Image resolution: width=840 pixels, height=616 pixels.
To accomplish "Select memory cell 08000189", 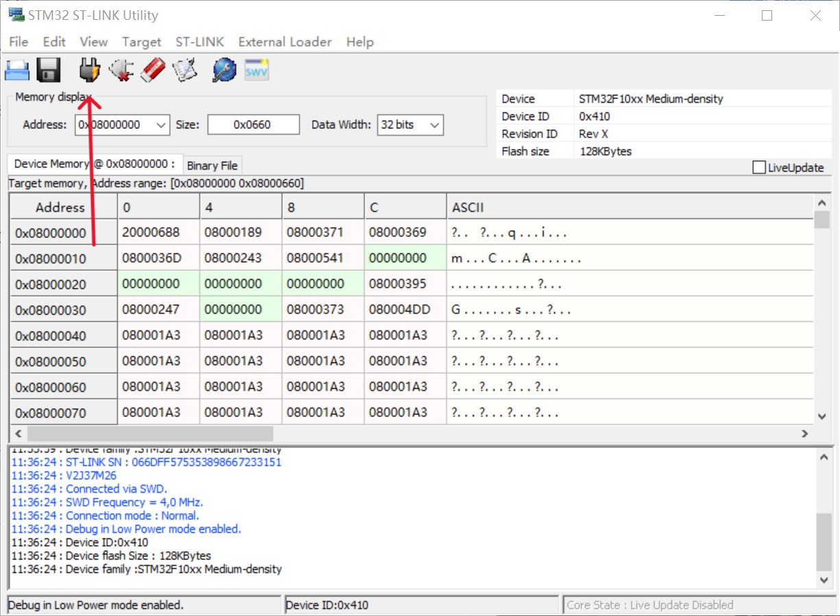I will click(241, 233).
